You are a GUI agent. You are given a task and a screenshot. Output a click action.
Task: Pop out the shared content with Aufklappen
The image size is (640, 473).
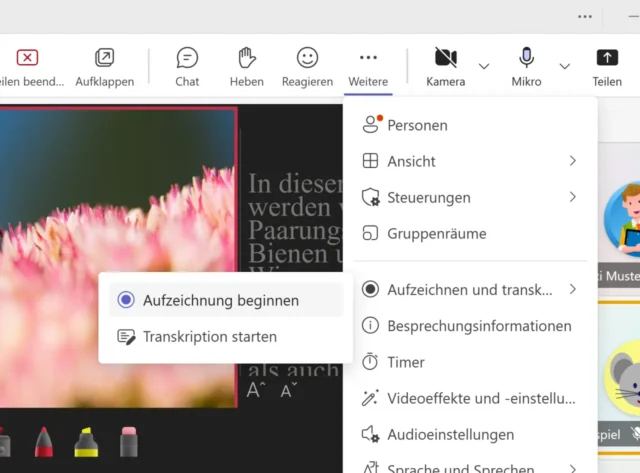click(x=104, y=67)
